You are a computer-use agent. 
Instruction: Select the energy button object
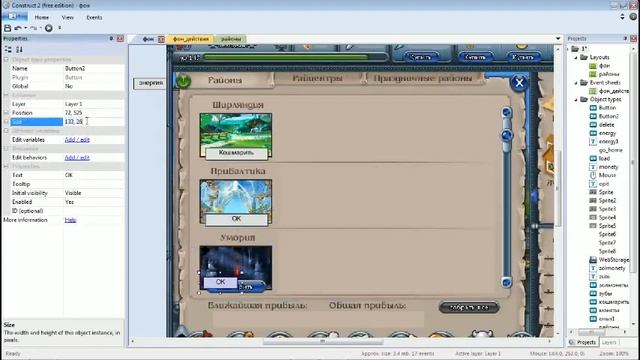tap(607, 133)
